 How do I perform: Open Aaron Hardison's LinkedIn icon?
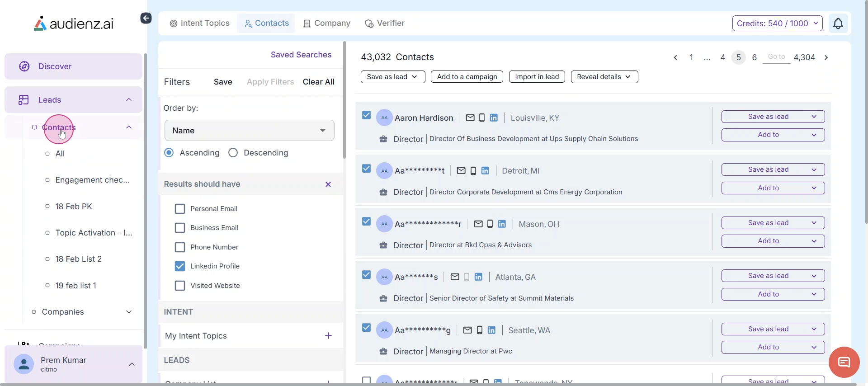494,118
